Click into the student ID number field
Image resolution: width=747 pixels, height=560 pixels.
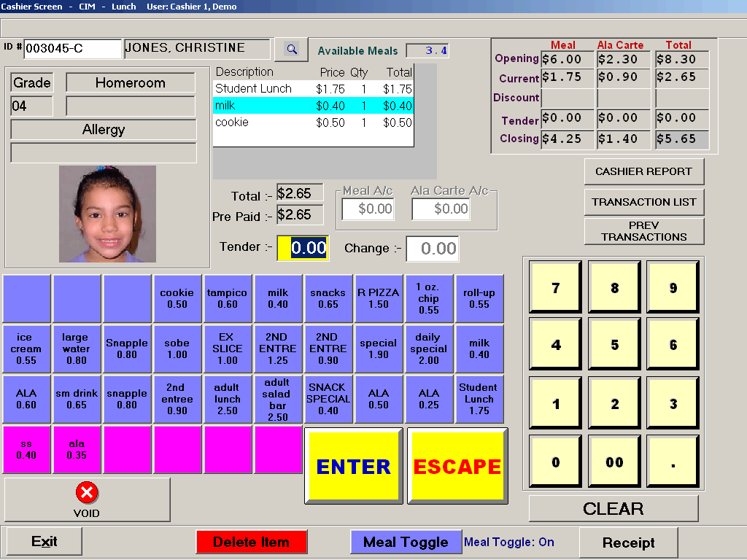(x=72, y=49)
